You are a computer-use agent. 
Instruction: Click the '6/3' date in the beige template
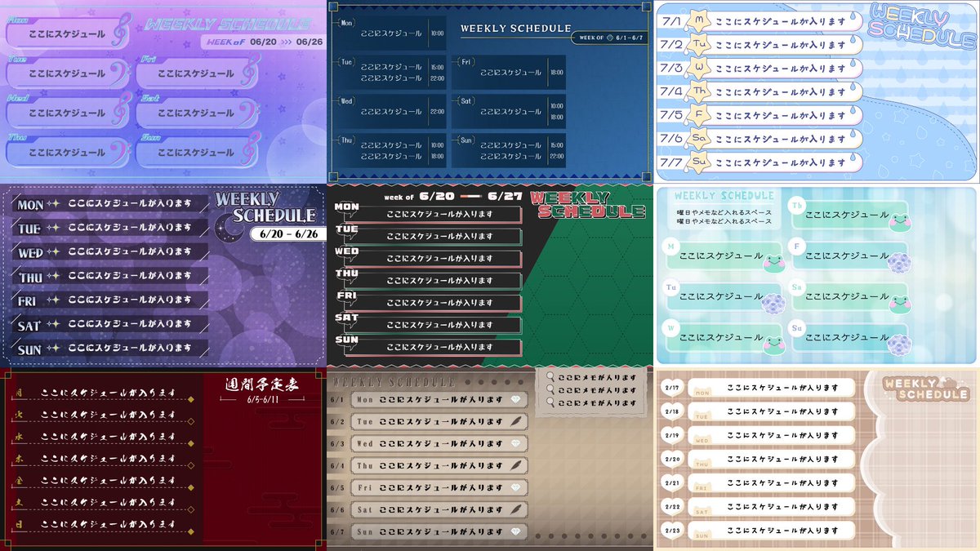coord(337,443)
